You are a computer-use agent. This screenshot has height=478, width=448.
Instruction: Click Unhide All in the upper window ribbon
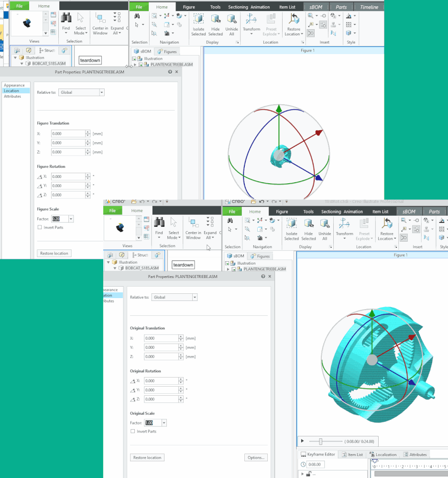232,25
